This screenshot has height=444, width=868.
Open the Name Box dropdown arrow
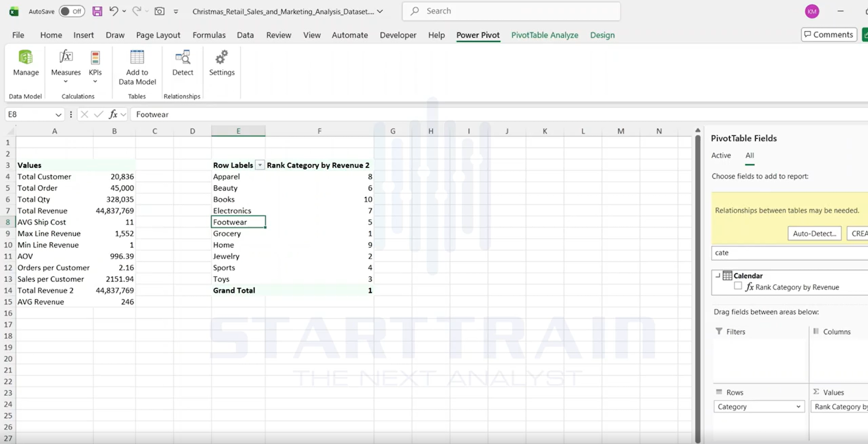[x=58, y=114]
